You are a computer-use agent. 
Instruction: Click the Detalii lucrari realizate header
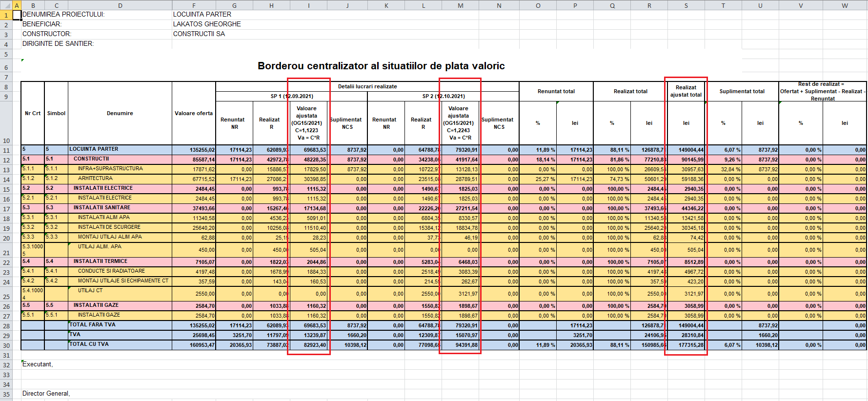coord(367,86)
